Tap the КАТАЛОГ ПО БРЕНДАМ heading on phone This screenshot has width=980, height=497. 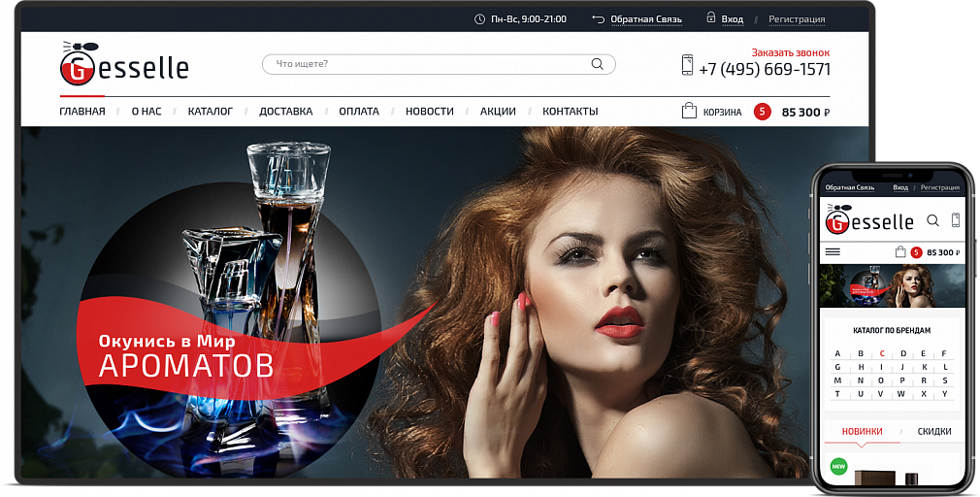[892, 330]
